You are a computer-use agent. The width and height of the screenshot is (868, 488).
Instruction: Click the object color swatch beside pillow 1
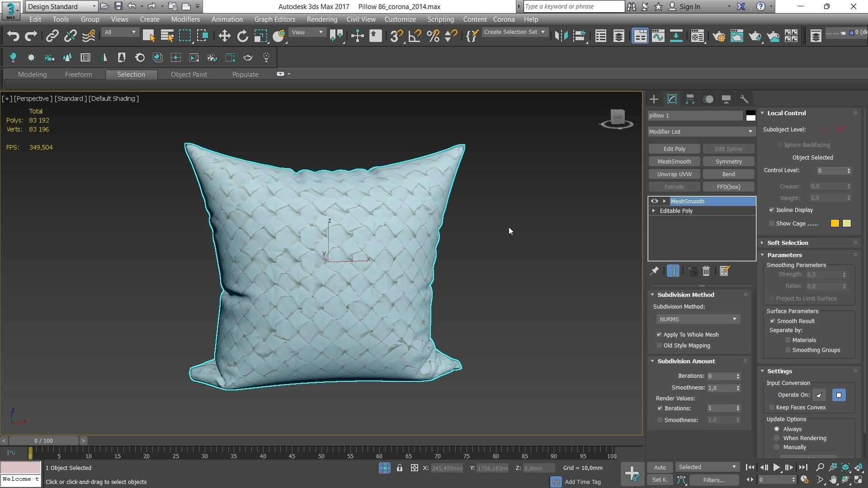[x=750, y=116]
